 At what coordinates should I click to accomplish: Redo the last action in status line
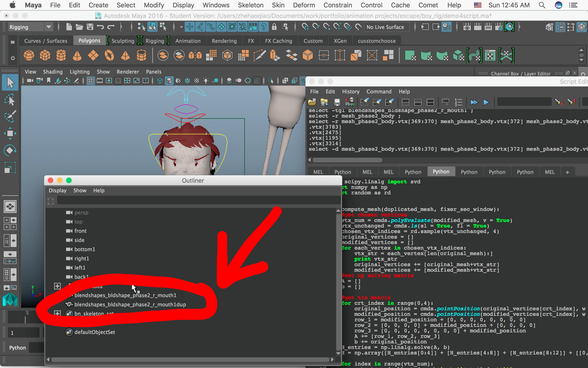(111, 27)
